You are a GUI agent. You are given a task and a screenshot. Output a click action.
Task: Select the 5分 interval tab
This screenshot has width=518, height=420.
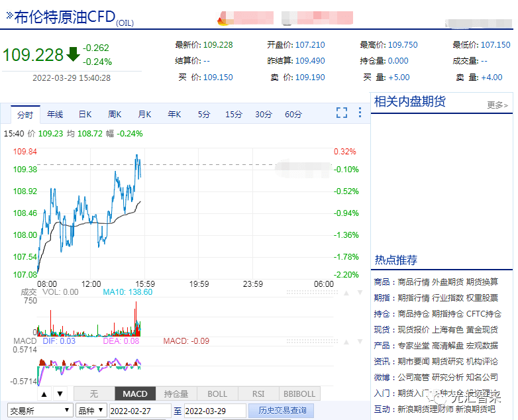[204, 115]
